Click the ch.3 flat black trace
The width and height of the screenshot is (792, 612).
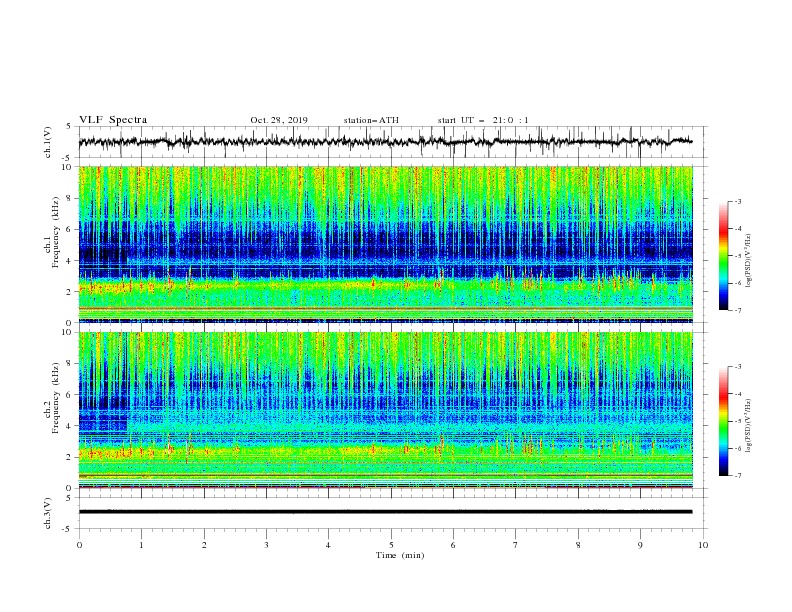385,512
